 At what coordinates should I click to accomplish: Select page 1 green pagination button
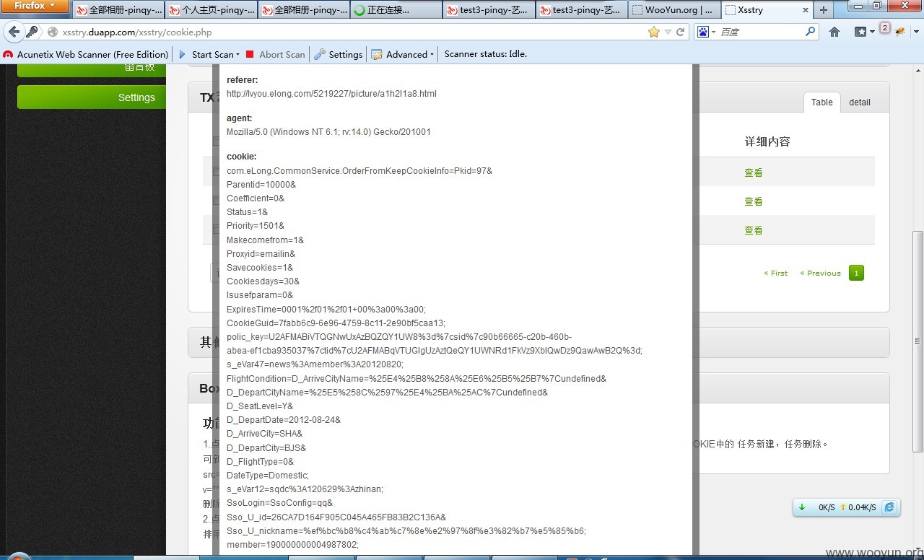coord(856,273)
